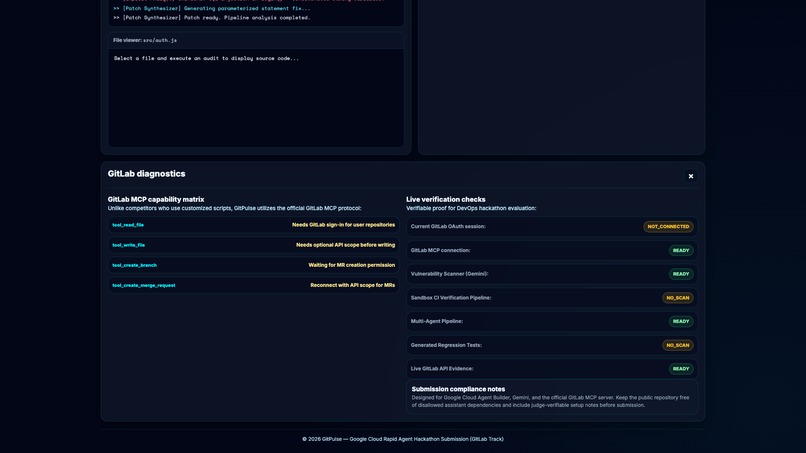Click the NOT_CONNECTED badge for OAuth session

(x=668, y=226)
